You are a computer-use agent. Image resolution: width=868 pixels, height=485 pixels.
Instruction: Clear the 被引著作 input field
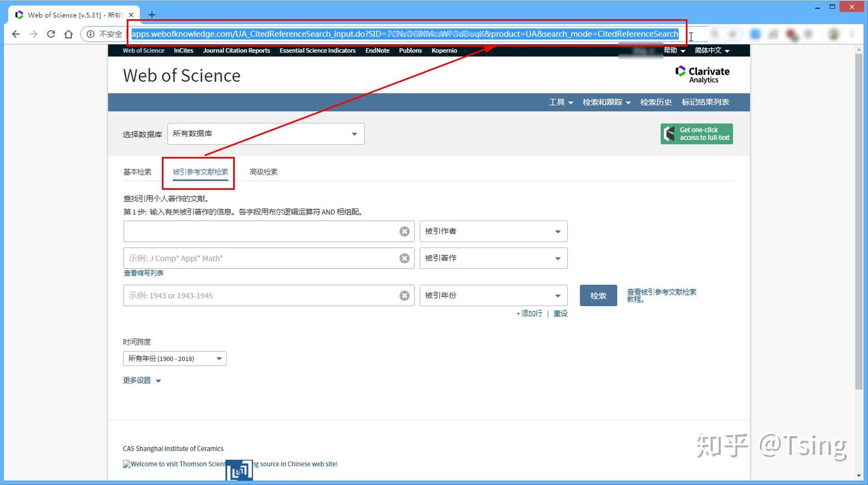tap(404, 258)
